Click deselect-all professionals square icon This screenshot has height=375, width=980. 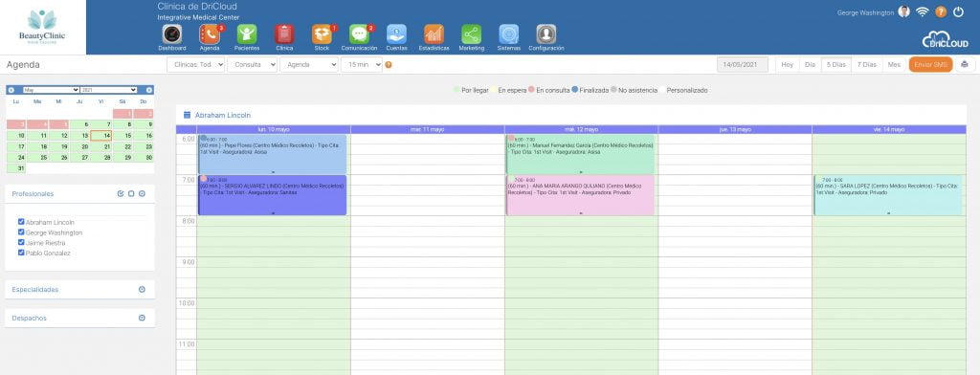click(131, 194)
